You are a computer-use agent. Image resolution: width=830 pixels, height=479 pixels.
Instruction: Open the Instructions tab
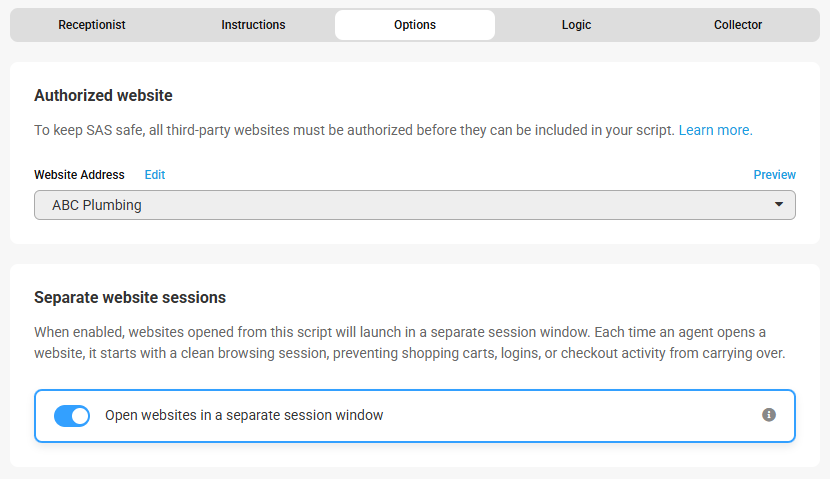pyautogui.click(x=253, y=25)
